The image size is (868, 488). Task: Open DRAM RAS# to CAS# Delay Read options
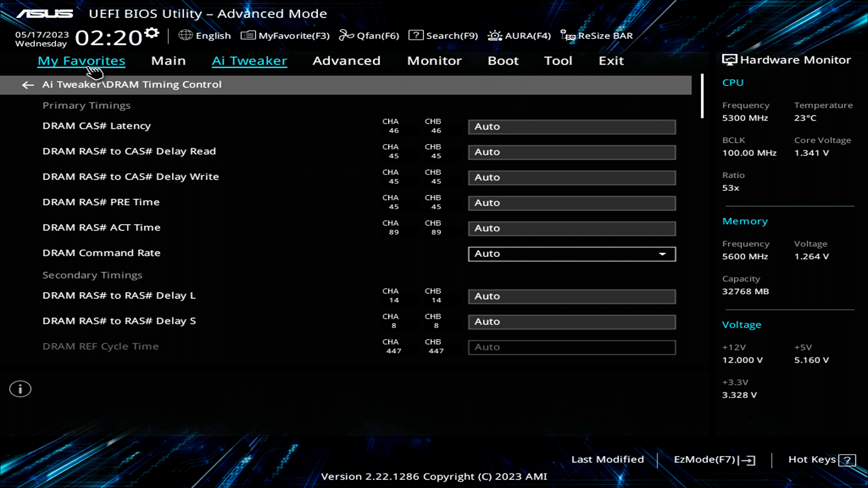click(x=571, y=152)
